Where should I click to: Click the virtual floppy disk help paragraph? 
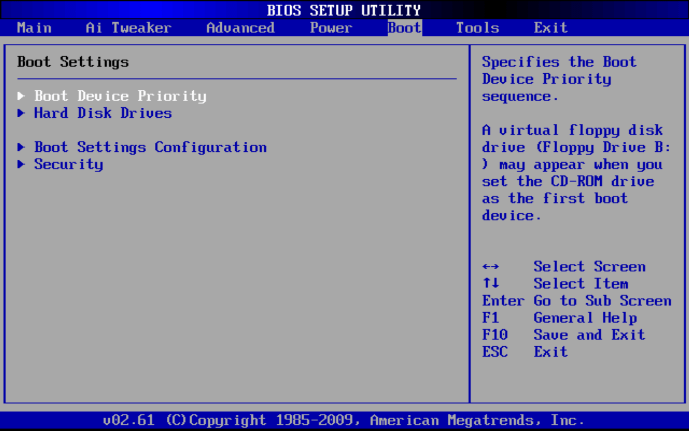[x=577, y=173]
